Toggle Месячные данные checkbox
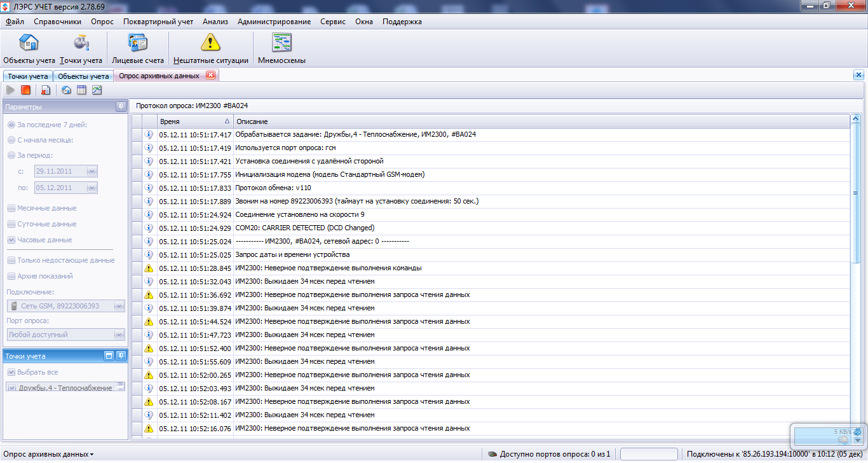This screenshot has height=463, width=868. (x=11, y=208)
